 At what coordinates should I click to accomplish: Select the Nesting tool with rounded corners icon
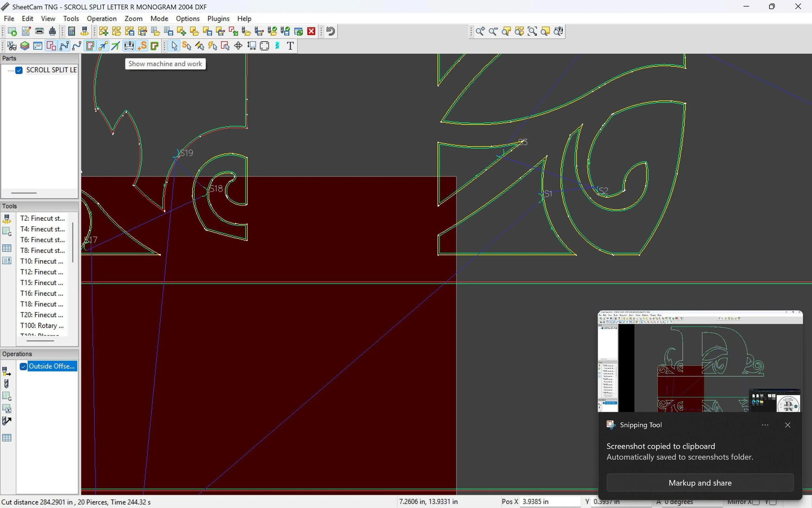pyautogui.click(x=264, y=46)
